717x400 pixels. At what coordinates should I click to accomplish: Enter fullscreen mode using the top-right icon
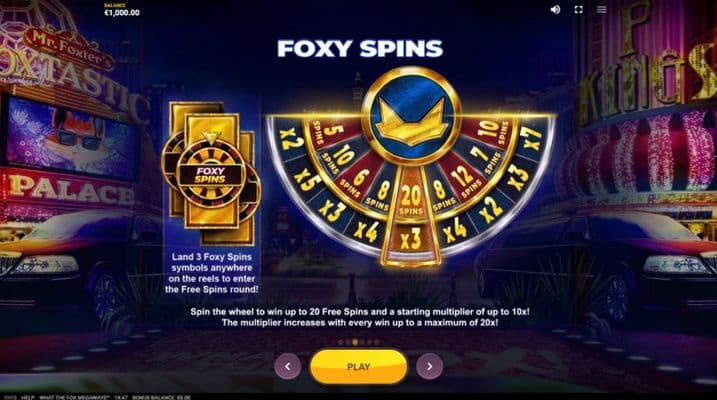pyautogui.click(x=578, y=10)
